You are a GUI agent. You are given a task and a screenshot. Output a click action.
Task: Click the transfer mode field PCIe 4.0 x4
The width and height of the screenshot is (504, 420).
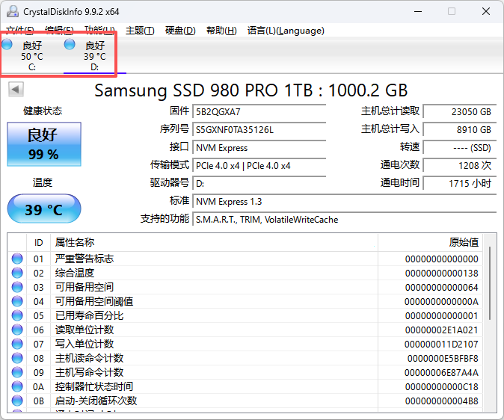pyautogui.click(x=259, y=166)
